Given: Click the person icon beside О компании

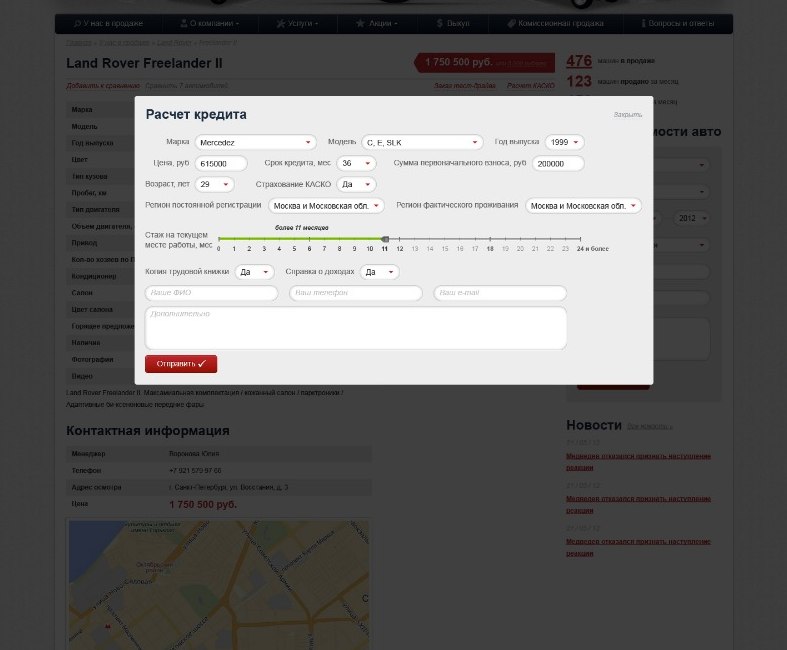Looking at the screenshot, I should pos(184,23).
